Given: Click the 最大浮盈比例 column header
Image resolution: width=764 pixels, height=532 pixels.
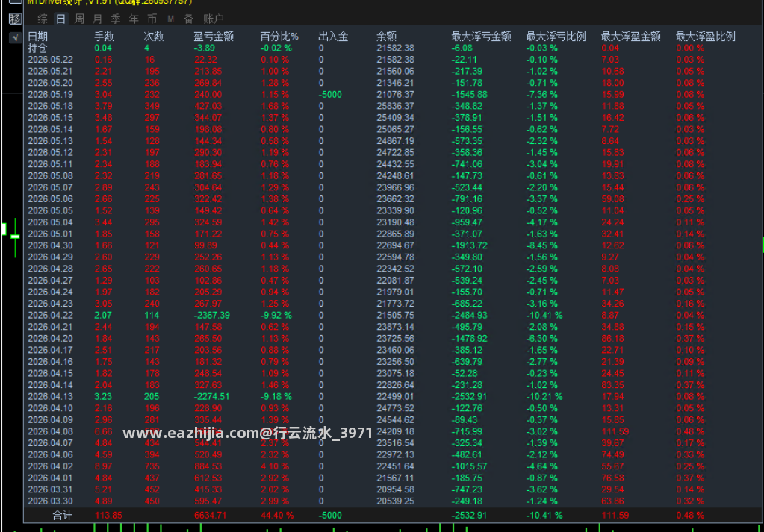Looking at the screenshot, I should pyautogui.click(x=706, y=37).
